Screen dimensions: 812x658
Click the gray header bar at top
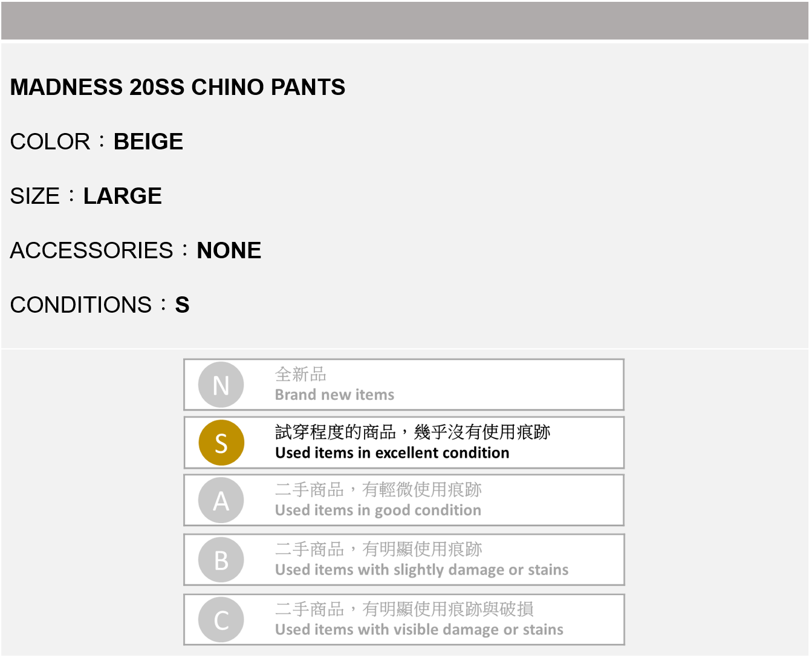coord(404,21)
